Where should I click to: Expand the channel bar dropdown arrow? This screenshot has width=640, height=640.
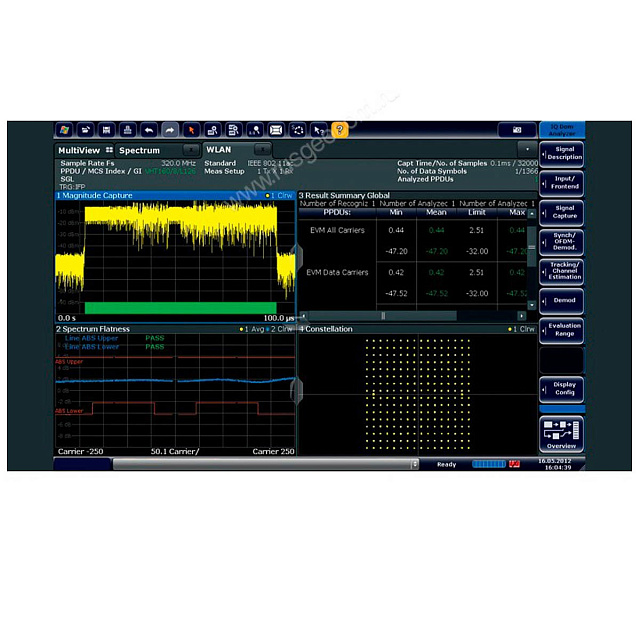(x=527, y=150)
